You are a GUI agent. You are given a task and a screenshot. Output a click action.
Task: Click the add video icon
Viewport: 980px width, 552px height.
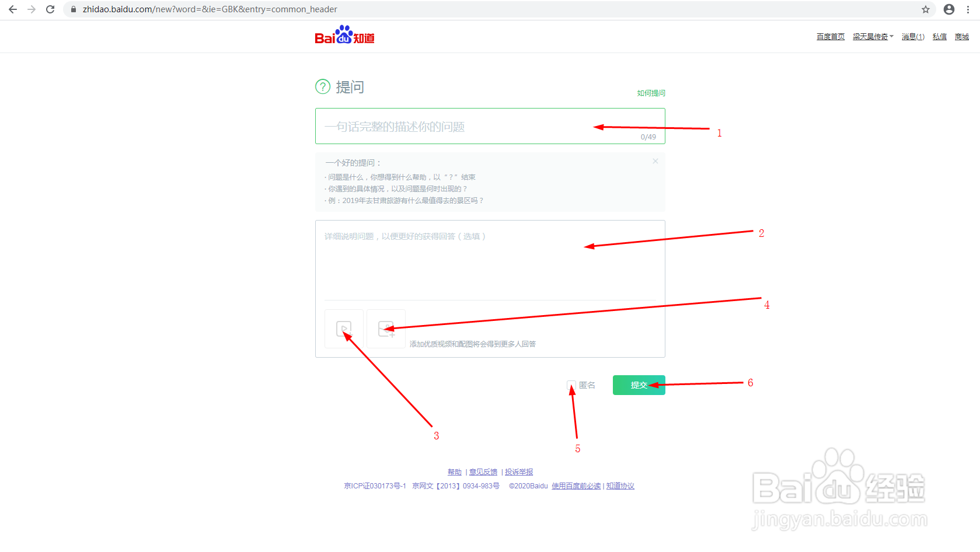(344, 329)
